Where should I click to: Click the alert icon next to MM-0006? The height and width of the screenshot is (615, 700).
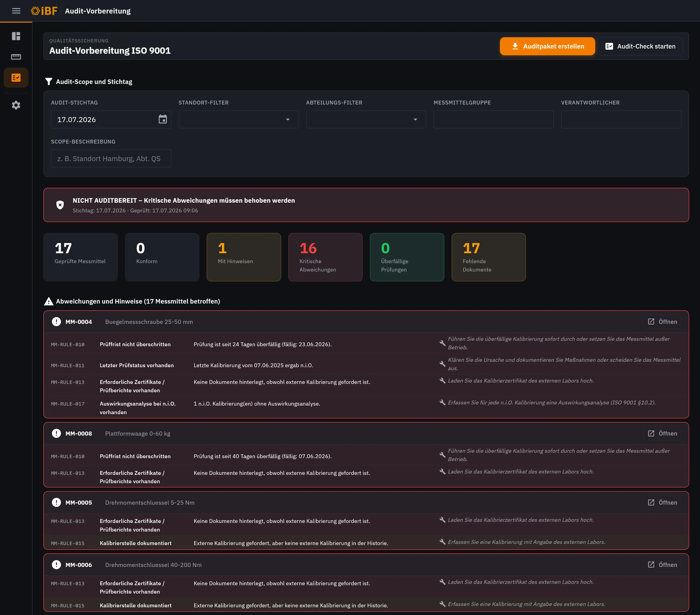click(56, 565)
